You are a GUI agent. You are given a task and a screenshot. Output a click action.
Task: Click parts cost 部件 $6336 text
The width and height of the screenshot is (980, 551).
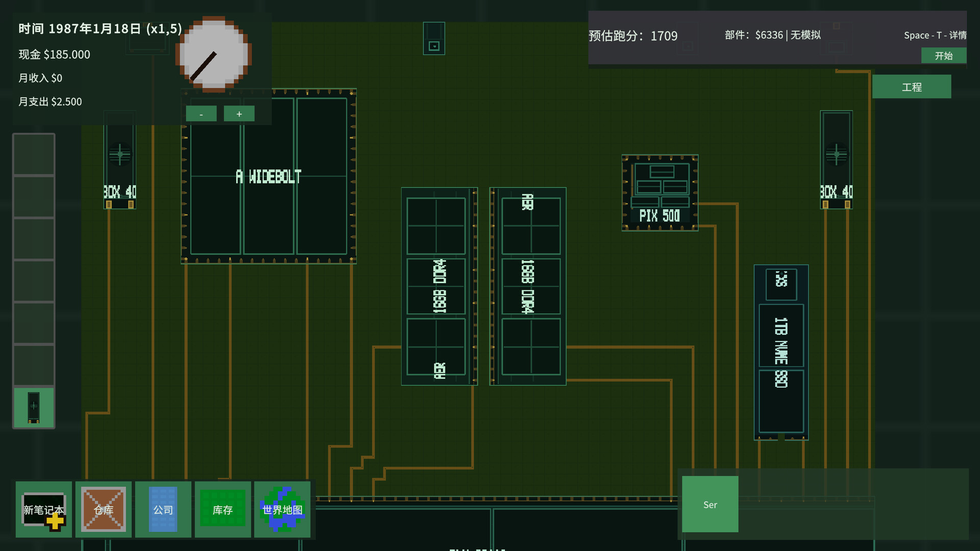(x=754, y=35)
